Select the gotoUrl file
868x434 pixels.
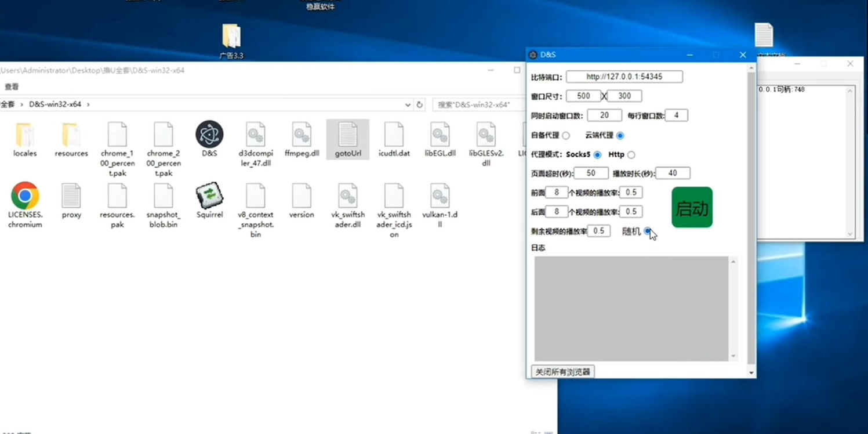click(347, 139)
